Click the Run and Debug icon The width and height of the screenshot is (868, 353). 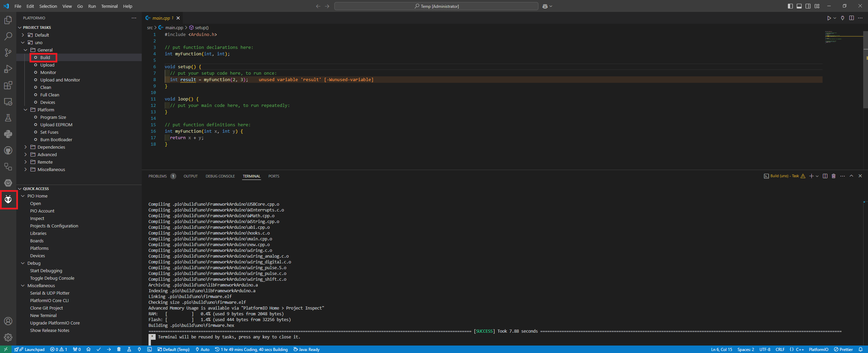coord(8,69)
